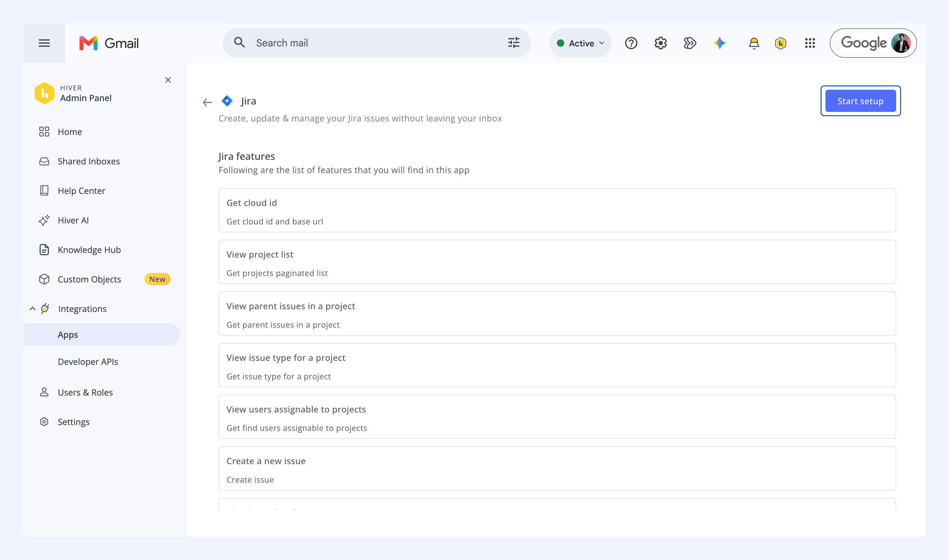949x560 pixels.
Task: Go back using the arrow beside Jira
Action: pyautogui.click(x=207, y=102)
